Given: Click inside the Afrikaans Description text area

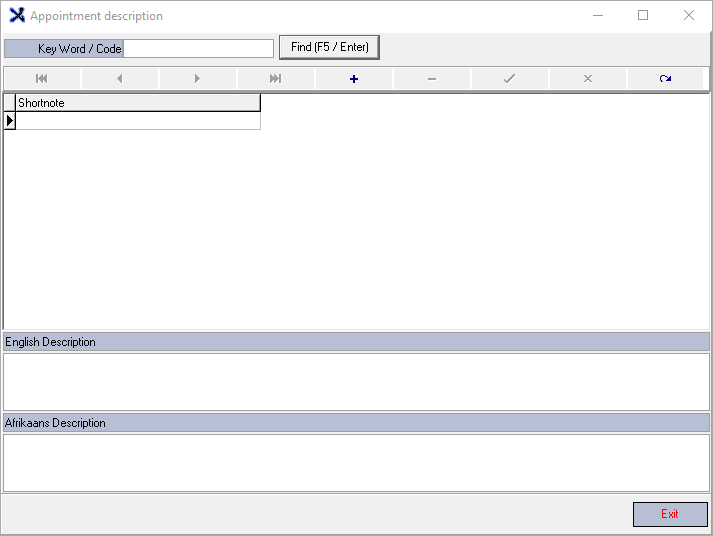Looking at the screenshot, I should point(356,463).
